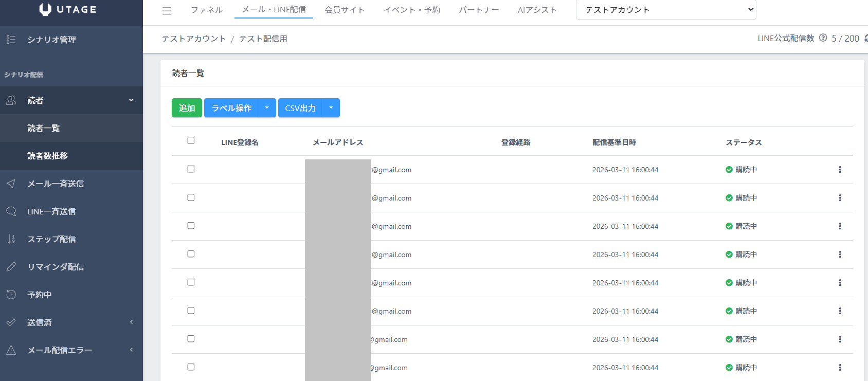
Task: Select 読者数推移 in the sidebar
Action: coord(48,156)
